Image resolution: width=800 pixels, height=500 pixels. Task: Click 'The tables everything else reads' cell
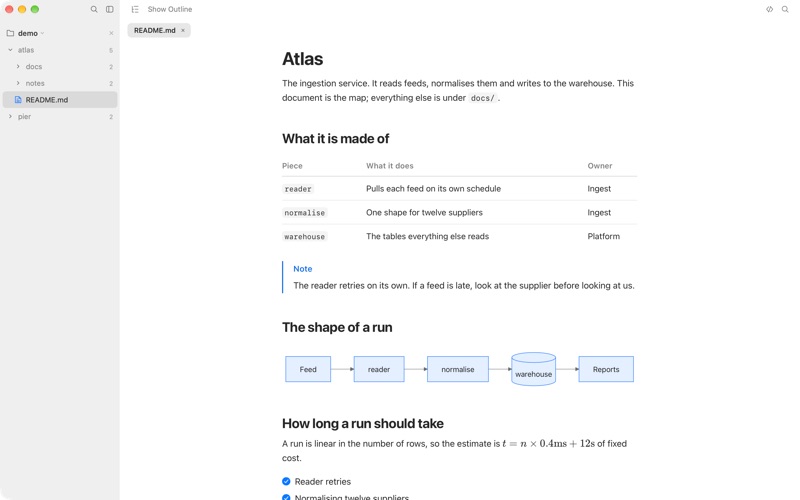tap(428, 237)
